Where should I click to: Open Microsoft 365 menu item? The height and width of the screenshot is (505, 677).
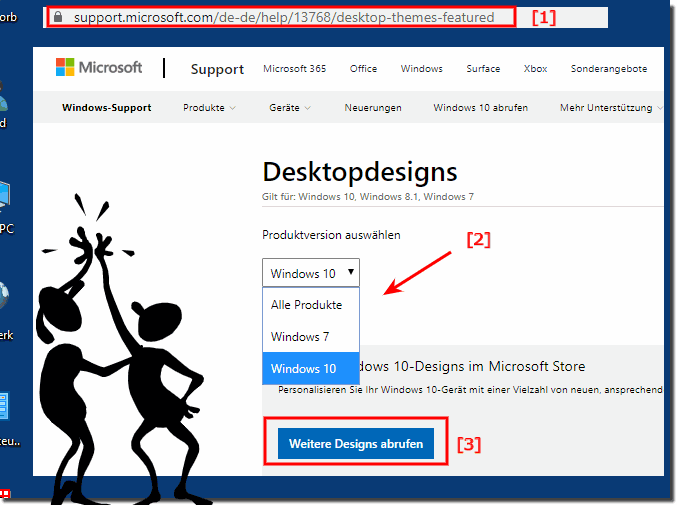pyautogui.click(x=294, y=69)
